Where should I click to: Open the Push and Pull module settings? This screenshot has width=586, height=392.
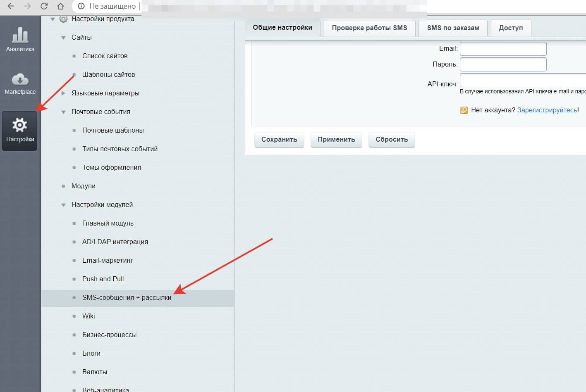pos(103,279)
